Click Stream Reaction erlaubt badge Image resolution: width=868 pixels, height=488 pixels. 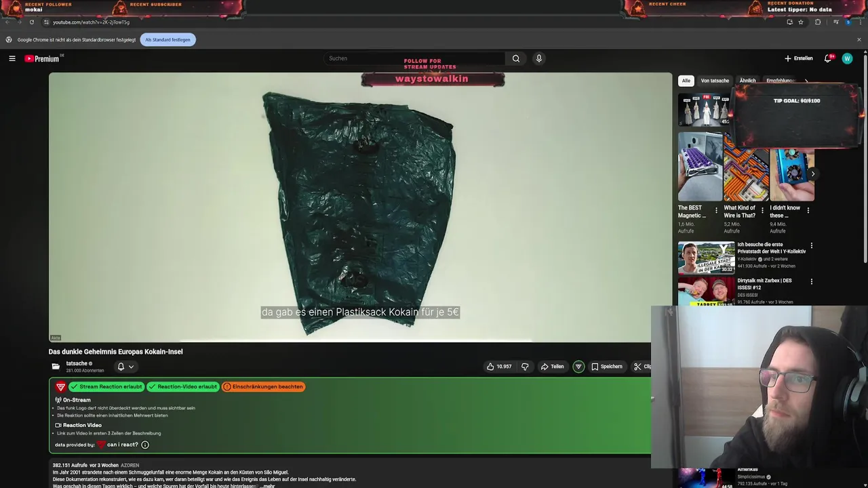click(x=106, y=386)
